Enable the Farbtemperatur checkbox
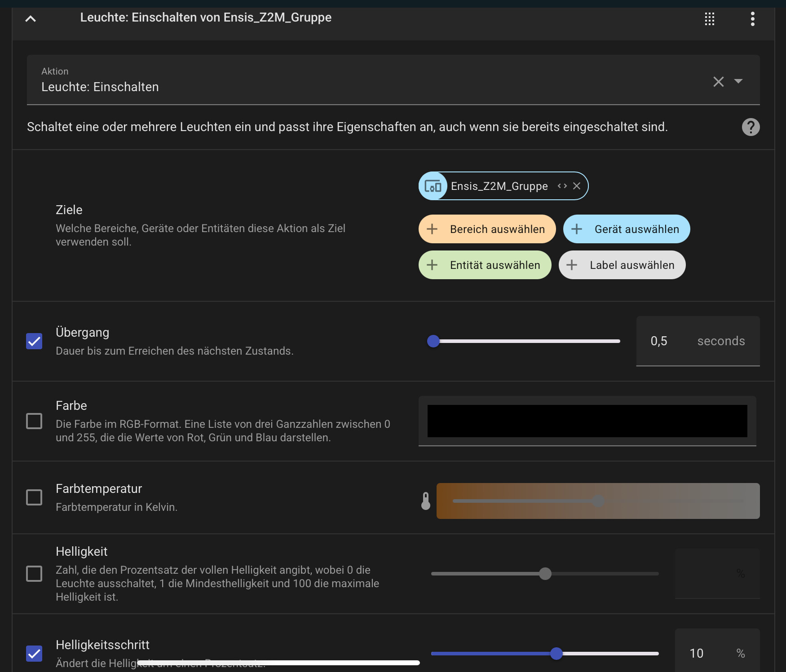Screen dimensions: 786x672 point(34,497)
